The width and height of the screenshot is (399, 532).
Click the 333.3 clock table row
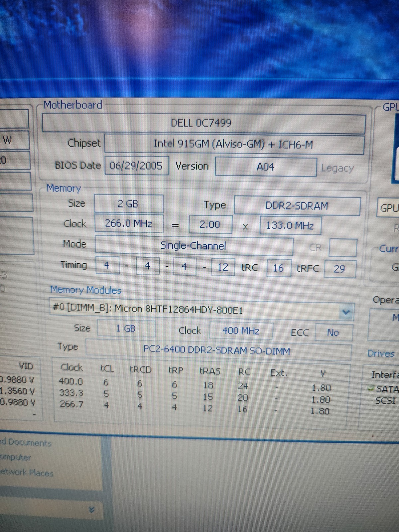click(x=195, y=396)
